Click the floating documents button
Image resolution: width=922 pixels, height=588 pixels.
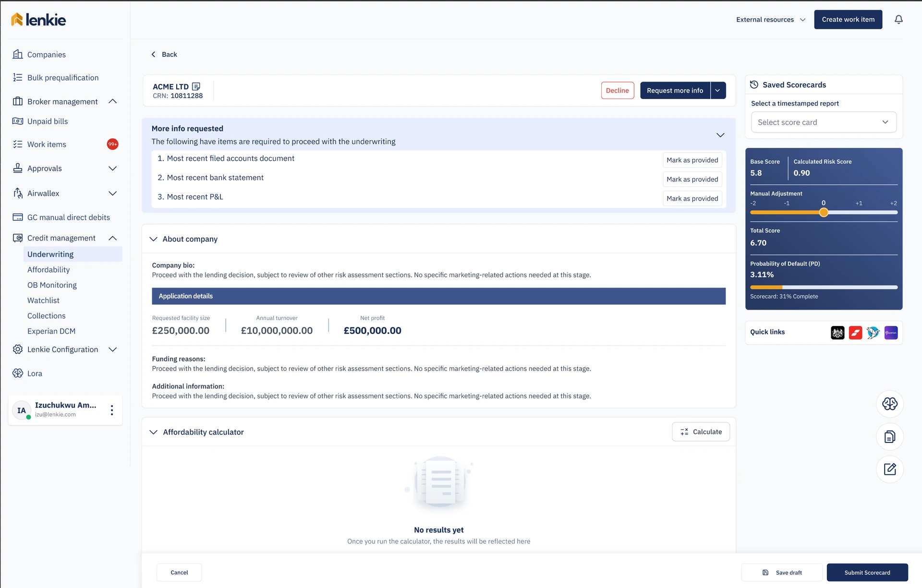coord(890,436)
